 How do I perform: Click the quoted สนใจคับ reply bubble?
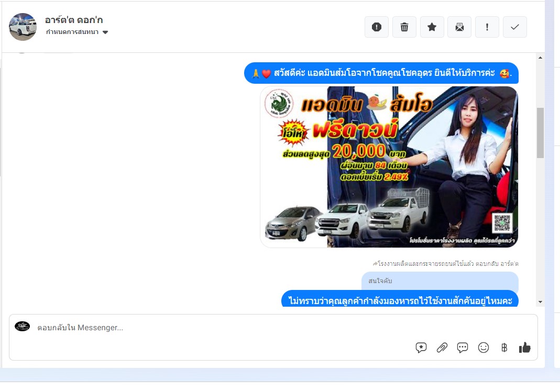440,281
